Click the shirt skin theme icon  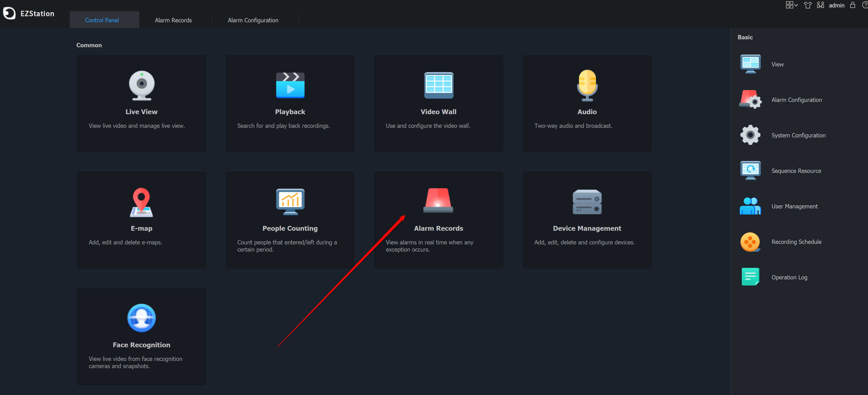point(808,5)
